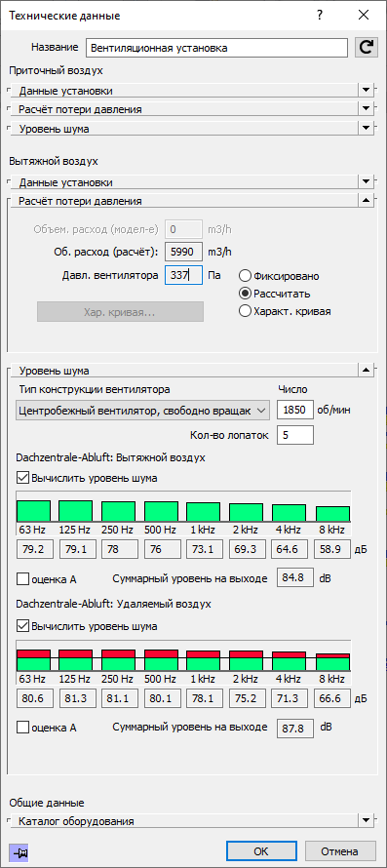Expand supply air Данные установки section arrow
Screen dimensions: 387x868
tap(366, 91)
